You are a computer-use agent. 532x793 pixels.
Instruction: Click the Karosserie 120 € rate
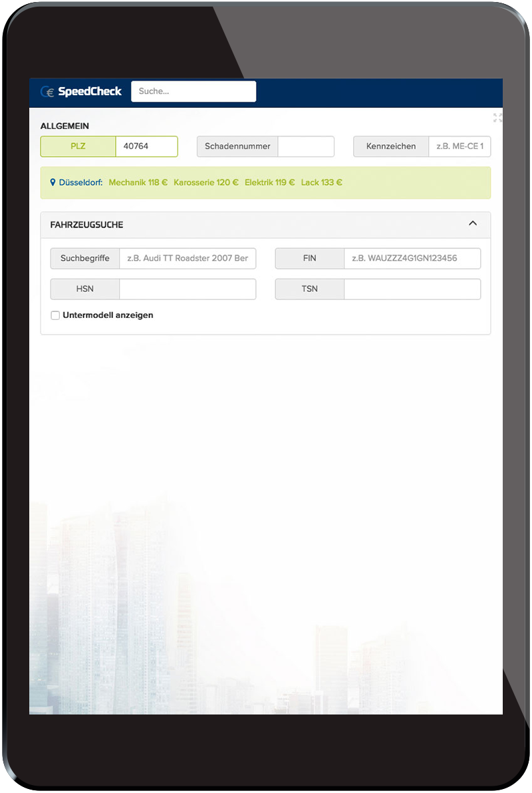[x=206, y=182]
